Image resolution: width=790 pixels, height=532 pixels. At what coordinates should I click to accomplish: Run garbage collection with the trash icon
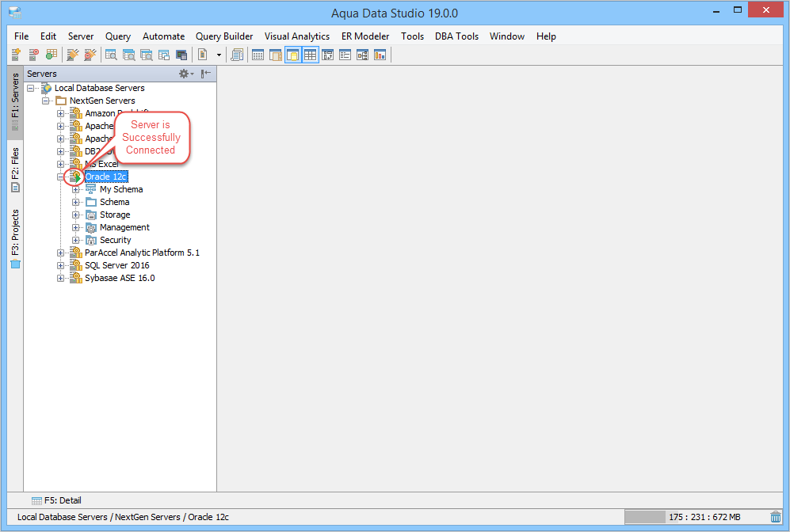(x=776, y=517)
